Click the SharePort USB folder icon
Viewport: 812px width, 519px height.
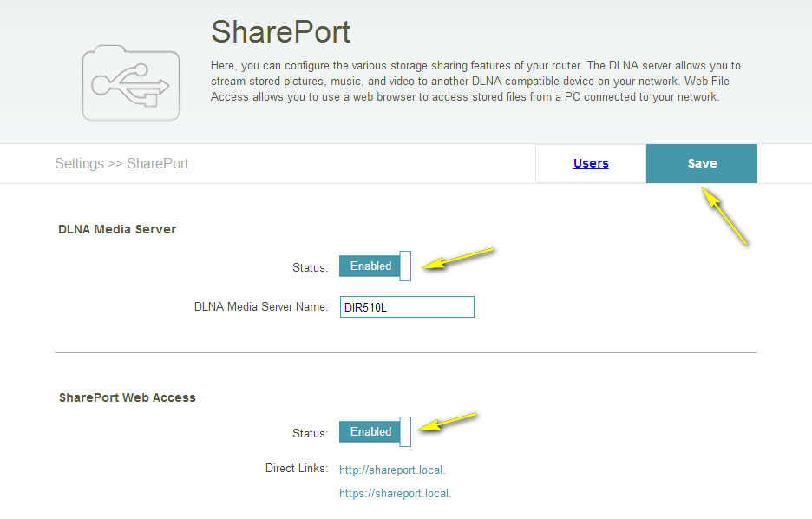[x=131, y=82]
